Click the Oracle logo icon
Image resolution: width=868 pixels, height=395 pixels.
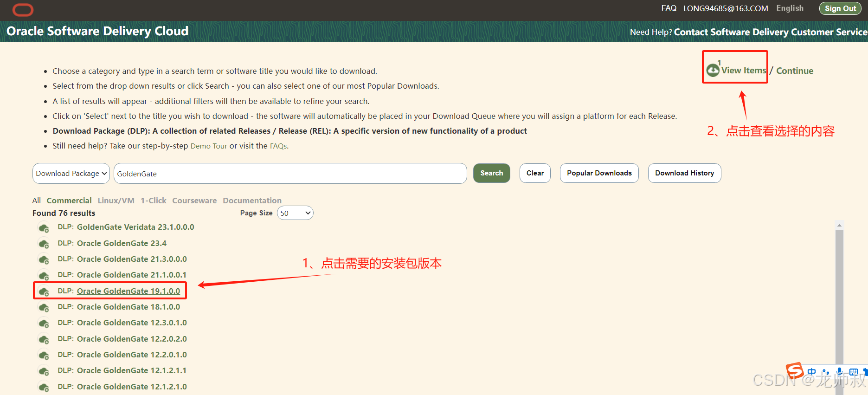click(x=23, y=10)
